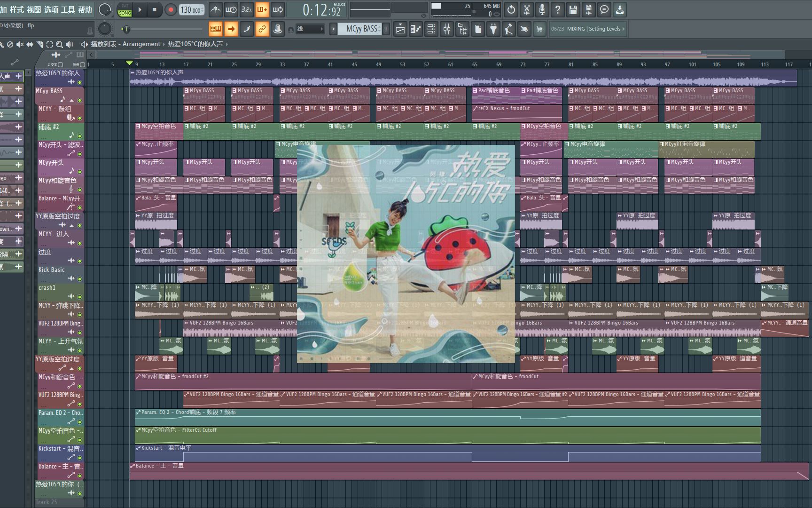Toggle auto scrolling arrow button

coord(231,29)
